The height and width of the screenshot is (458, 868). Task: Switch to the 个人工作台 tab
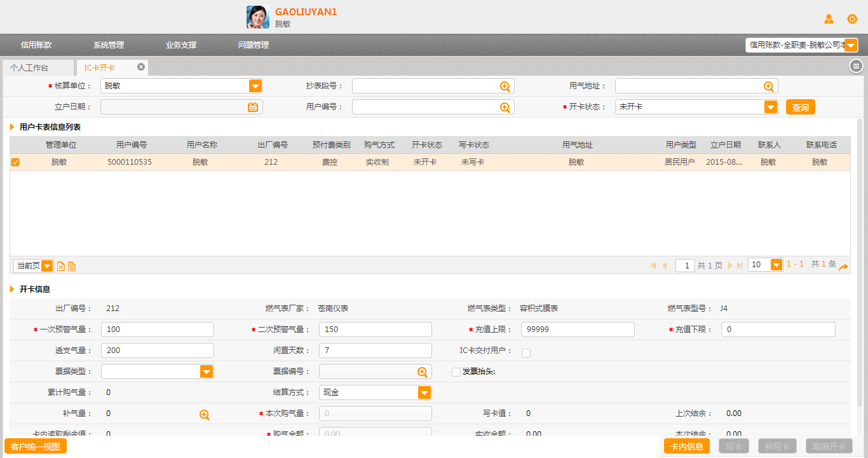click(29, 67)
